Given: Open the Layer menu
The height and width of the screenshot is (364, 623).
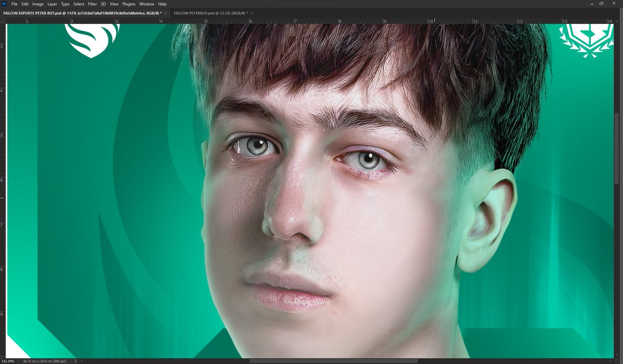Looking at the screenshot, I should [51, 4].
